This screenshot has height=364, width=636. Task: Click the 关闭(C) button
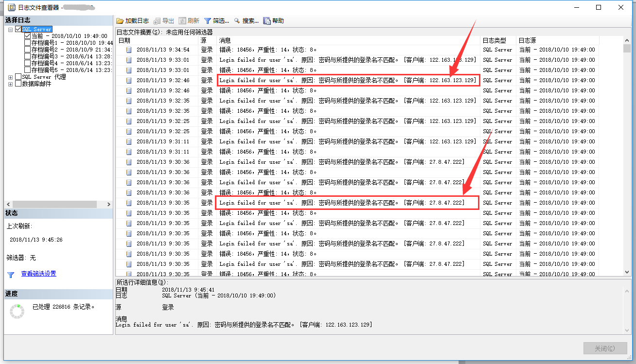pos(604,348)
